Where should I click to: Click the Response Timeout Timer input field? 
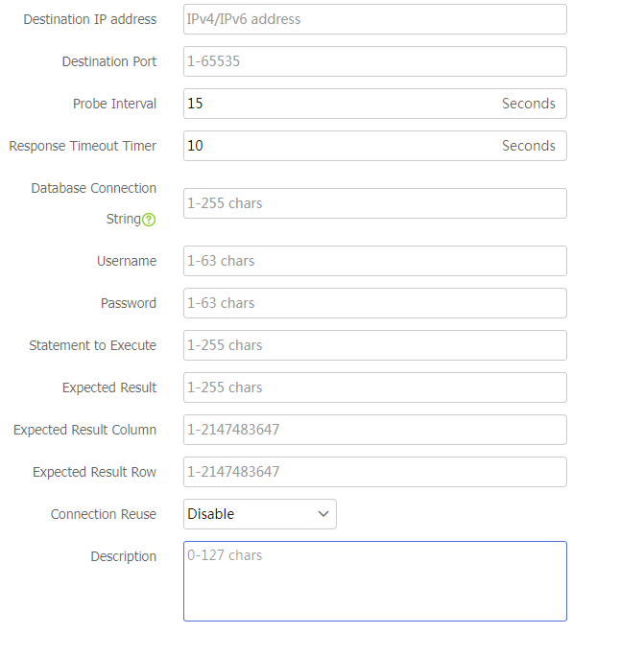click(336, 146)
